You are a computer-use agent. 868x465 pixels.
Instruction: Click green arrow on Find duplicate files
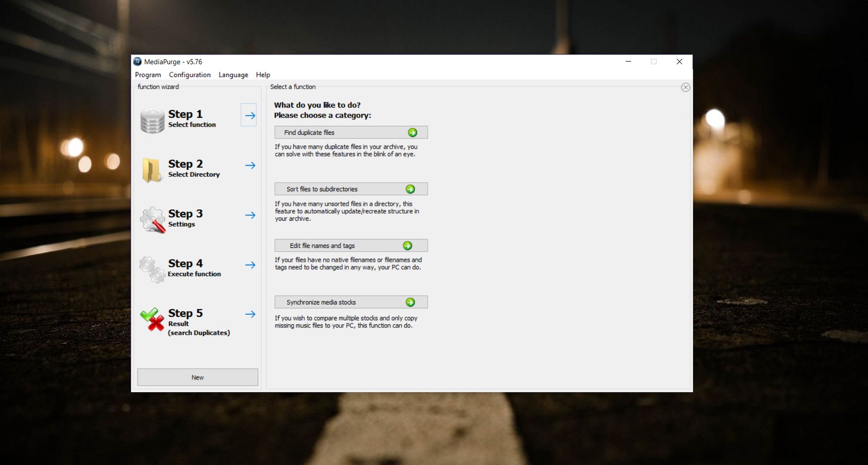tap(412, 132)
